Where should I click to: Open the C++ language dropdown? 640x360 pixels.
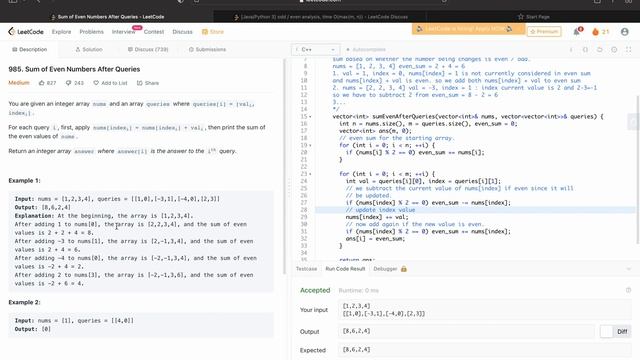(x=315, y=49)
